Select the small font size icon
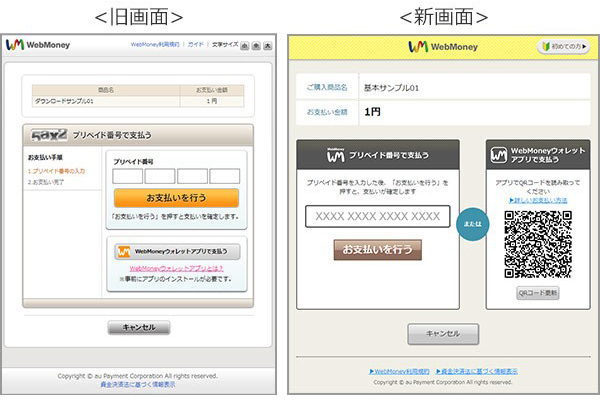The width and height of the screenshot is (600, 400). [245, 45]
